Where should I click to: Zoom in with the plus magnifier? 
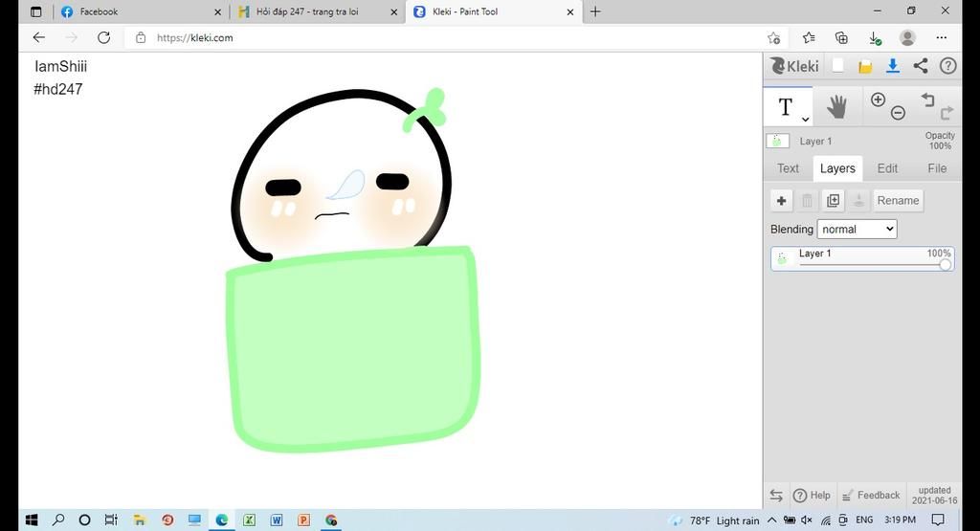tap(878, 100)
